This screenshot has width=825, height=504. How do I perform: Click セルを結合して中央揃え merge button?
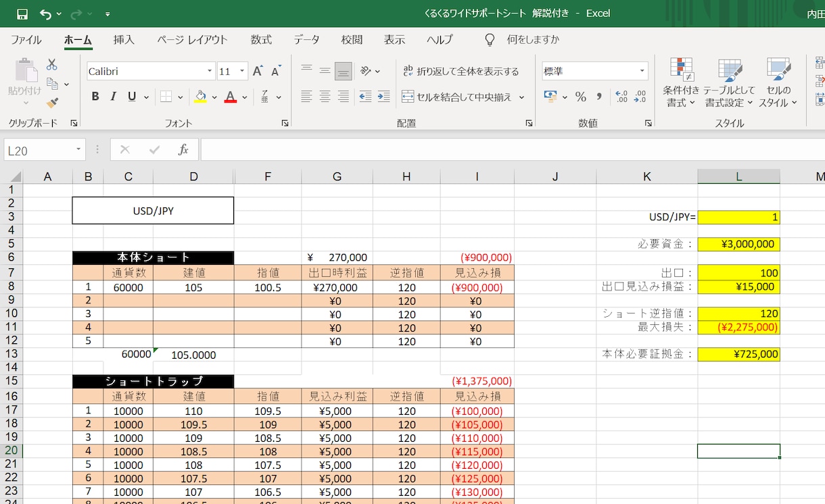click(457, 97)
